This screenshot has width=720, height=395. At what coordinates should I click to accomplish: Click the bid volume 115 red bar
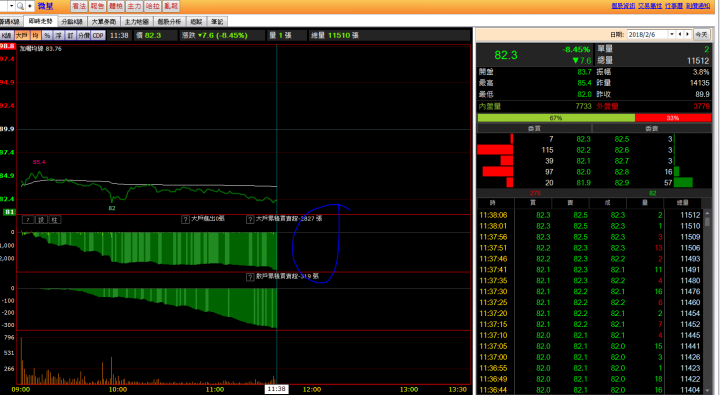pyautogui.click(x=495, y=150)
